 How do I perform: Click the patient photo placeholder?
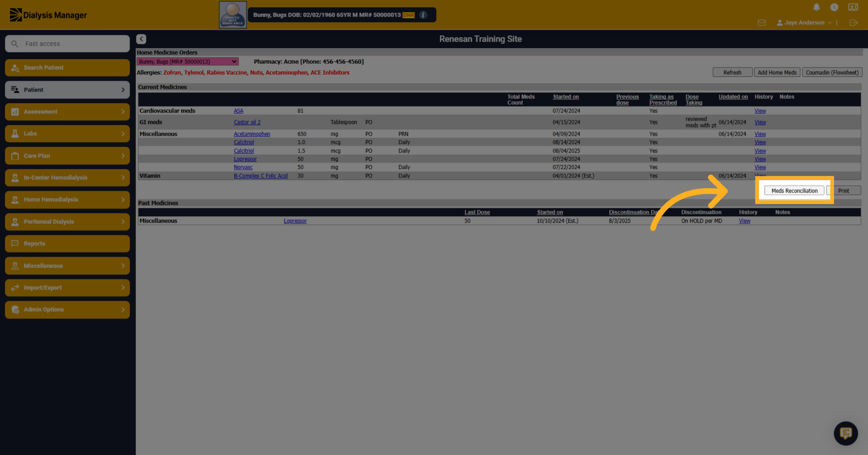point(233,15)
